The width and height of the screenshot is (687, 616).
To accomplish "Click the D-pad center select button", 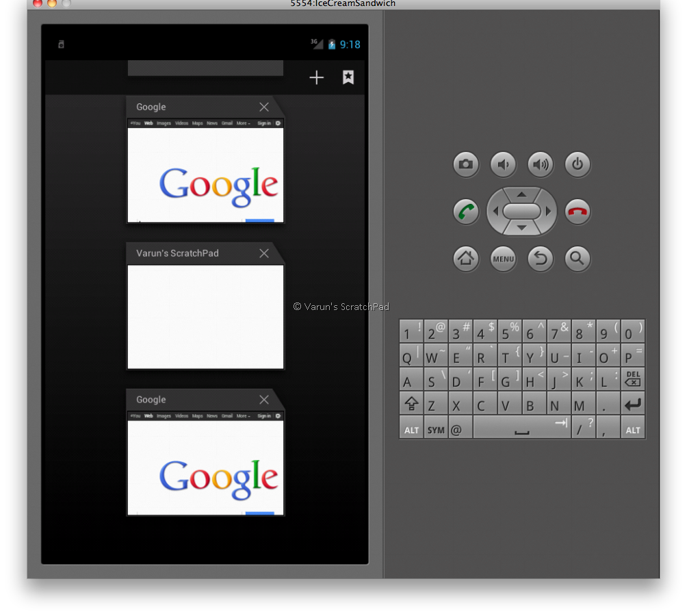I will [521, 211].
